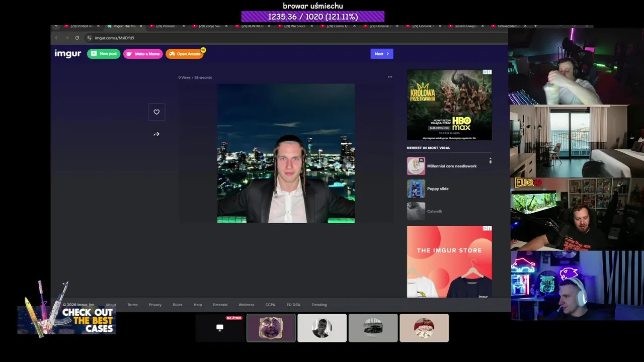Screen dimensions: 644x362
Task: Click the Privacy footer link
Action: click(x=155, y=305)
